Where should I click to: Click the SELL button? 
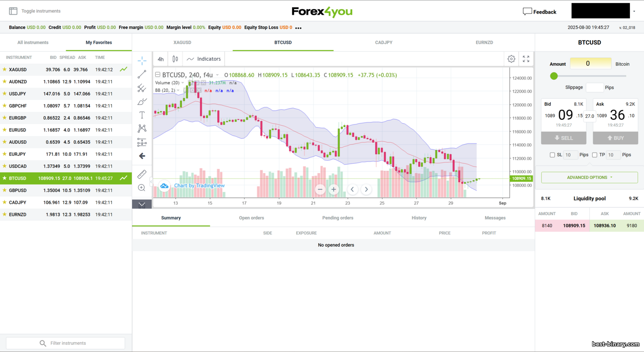[x=564, y=138]
